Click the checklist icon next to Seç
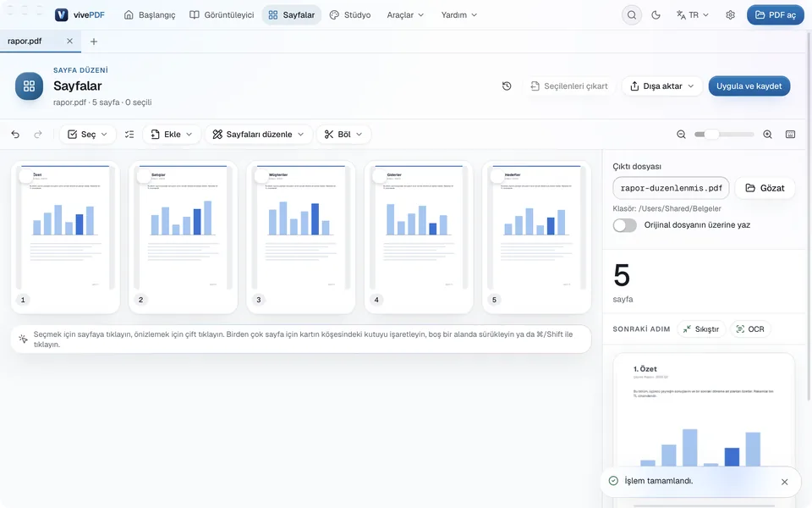Viewport: 812px width, 508px height. [129, 135]
